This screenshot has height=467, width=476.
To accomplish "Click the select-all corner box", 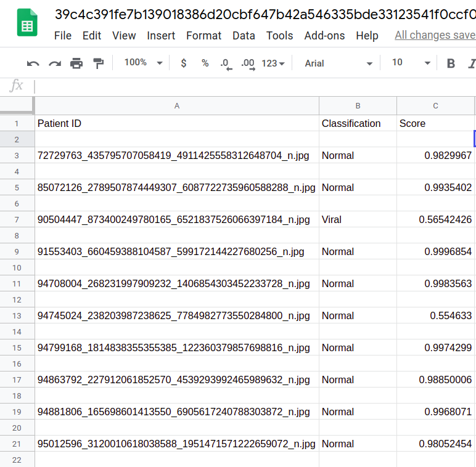I will point(17,105).
